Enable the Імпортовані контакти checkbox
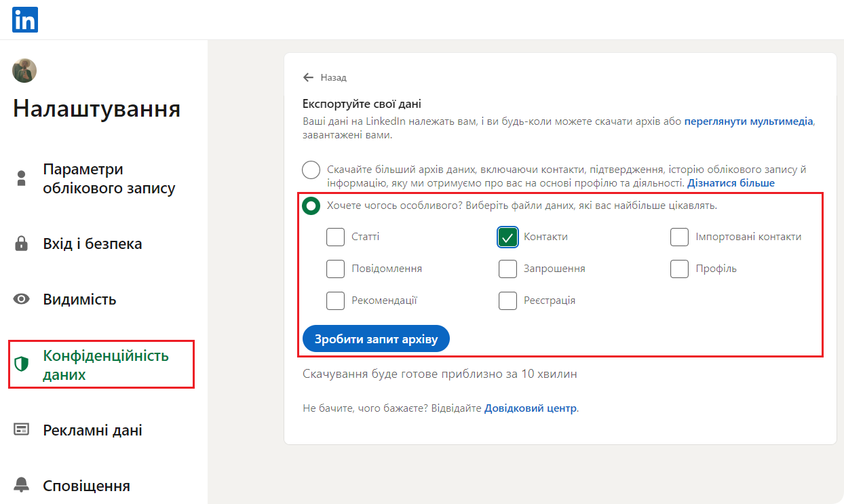Screen dimensions: 844x504 [680, 237]
